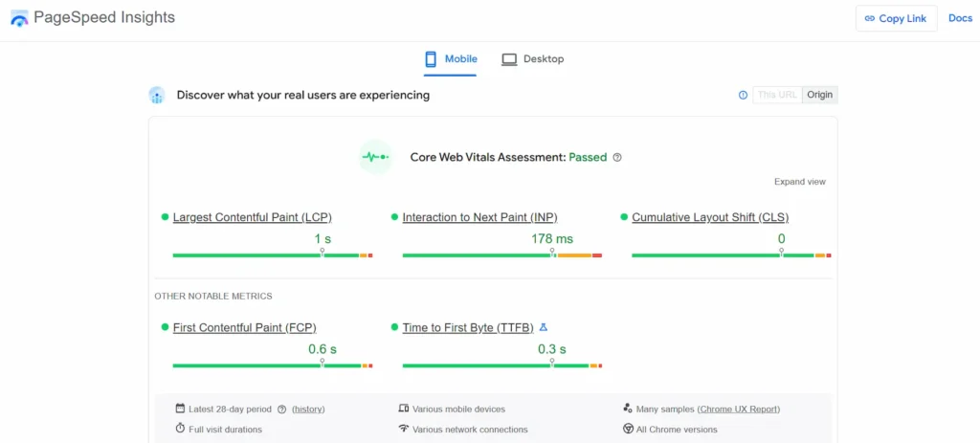Screen dimensions: 980x443
Task: Click the Core Web Vitals pulse icon
Action: [375, 157]
